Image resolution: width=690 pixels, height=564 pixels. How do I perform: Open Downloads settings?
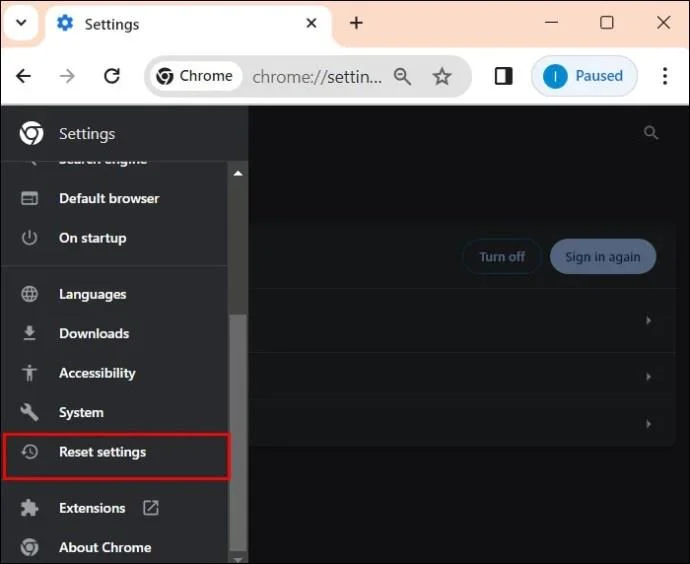[114, 333]
